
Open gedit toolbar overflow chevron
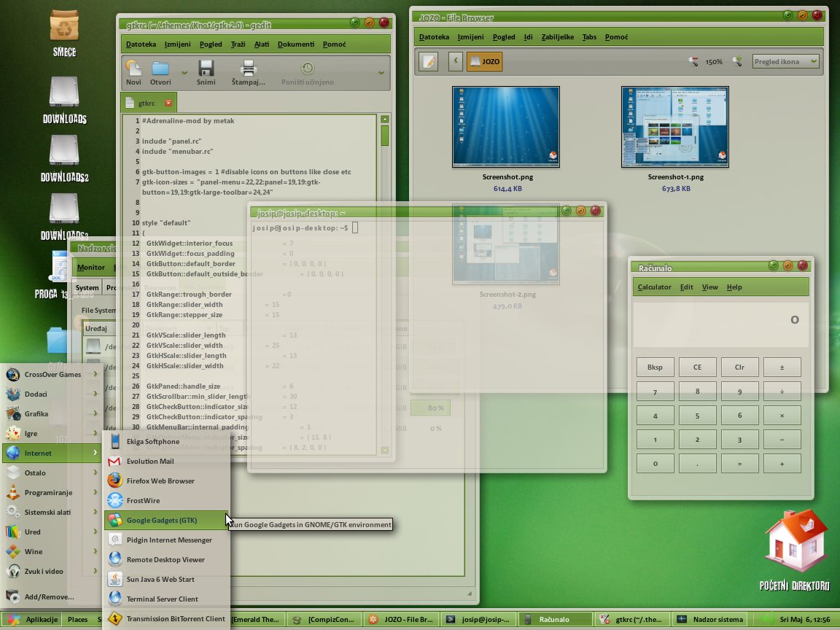pyautogui.click(x=381, y=72)
